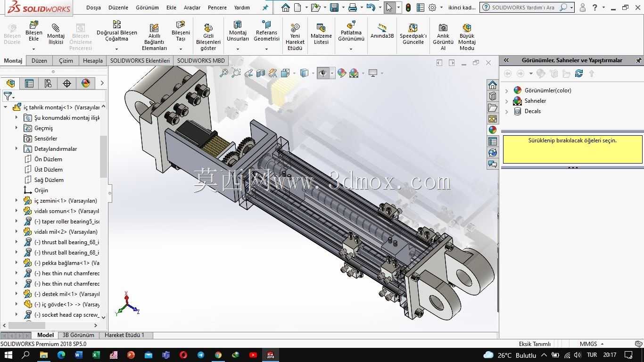Expand the vidalı somun<1> tree node
Viewport: 644px width, 362px height.
point(17,211)
